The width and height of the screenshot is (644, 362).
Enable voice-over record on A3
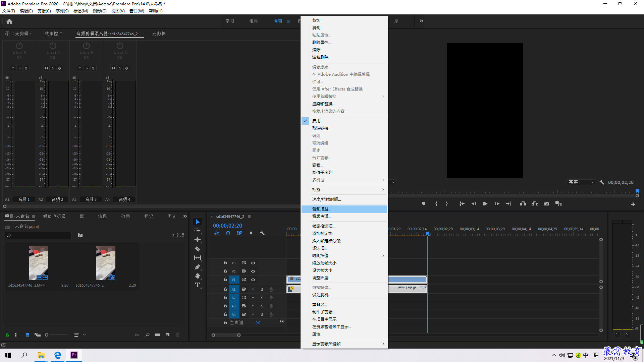point(271,306)
